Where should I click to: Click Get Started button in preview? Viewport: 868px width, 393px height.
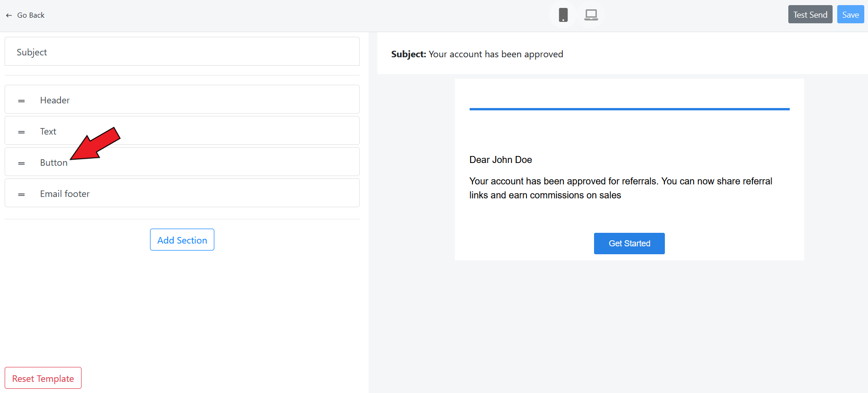[x=629, y=244]
